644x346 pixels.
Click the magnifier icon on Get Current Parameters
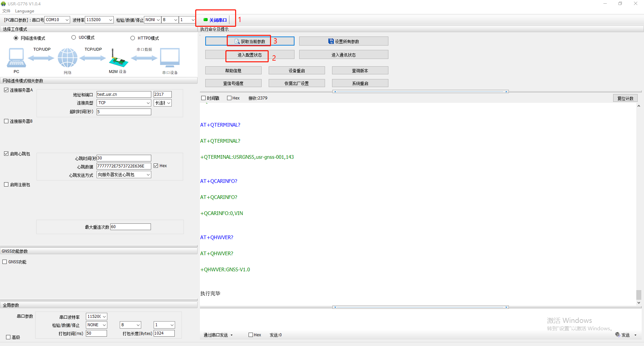pos(237,41)
